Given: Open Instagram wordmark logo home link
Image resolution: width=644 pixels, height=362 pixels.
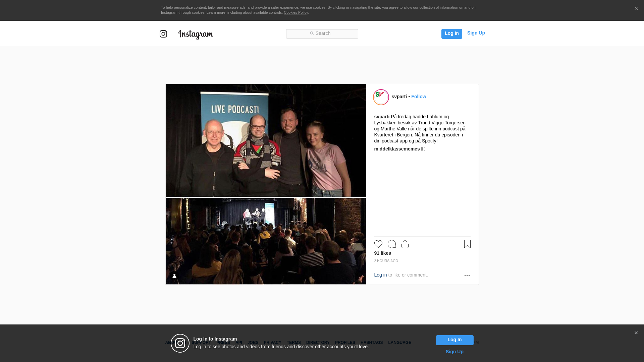Looking at the screenshot, I should click(x=196, y=35).
